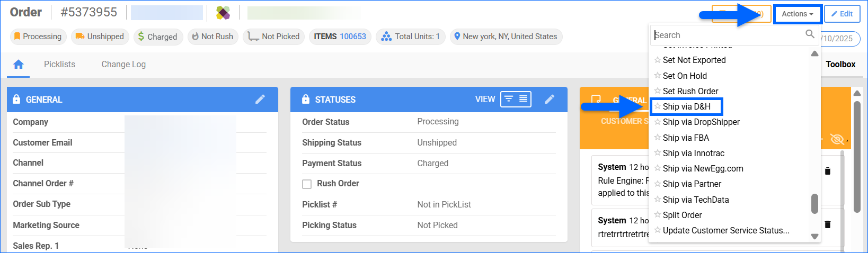This screenshot has width=868, height=253.
Task: Click the STATUSES panel pencil edit icon
Action: 550,100
